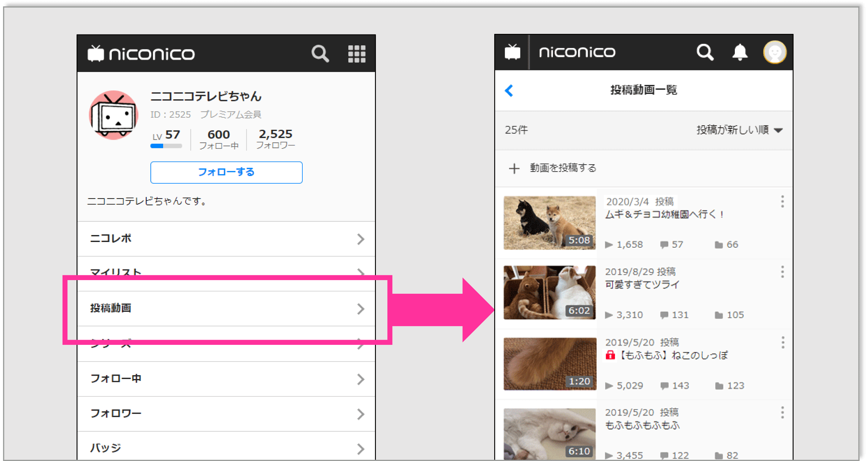Open options menu for ねこのしっぽ video
The width and height of the screenshot is (868, 461).
pos(782,342)
